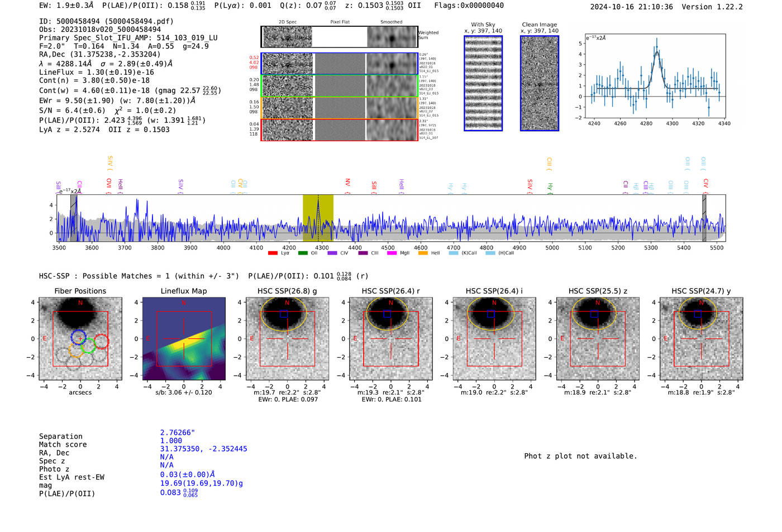Select the orange-bordered fiber 2D spectrum row

click(340, 108)
